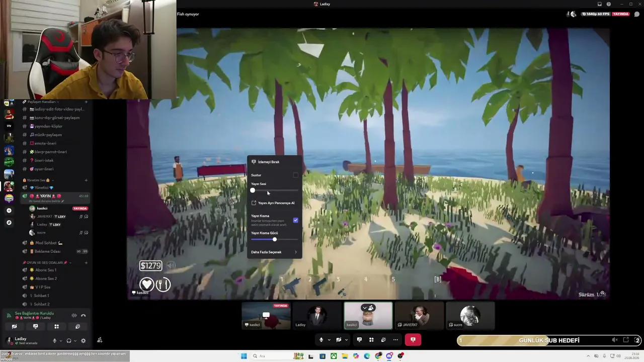Open soundboard button in the voice panel
The width and height of the screenshot is (644, 362).
[77, 326]
